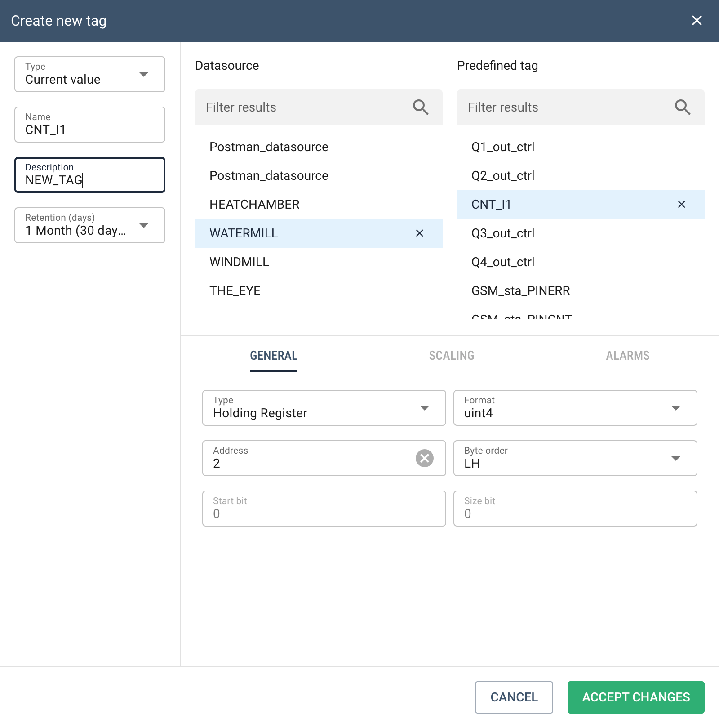Select the Q4_out_ctrl predefined tag
This screenshot has height=728, width=719.
point(581,262)
